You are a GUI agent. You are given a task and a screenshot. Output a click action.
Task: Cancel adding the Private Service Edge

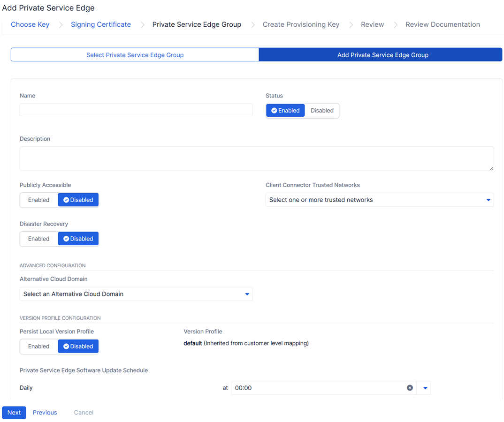pyautogui.click(x=84, y=412)
